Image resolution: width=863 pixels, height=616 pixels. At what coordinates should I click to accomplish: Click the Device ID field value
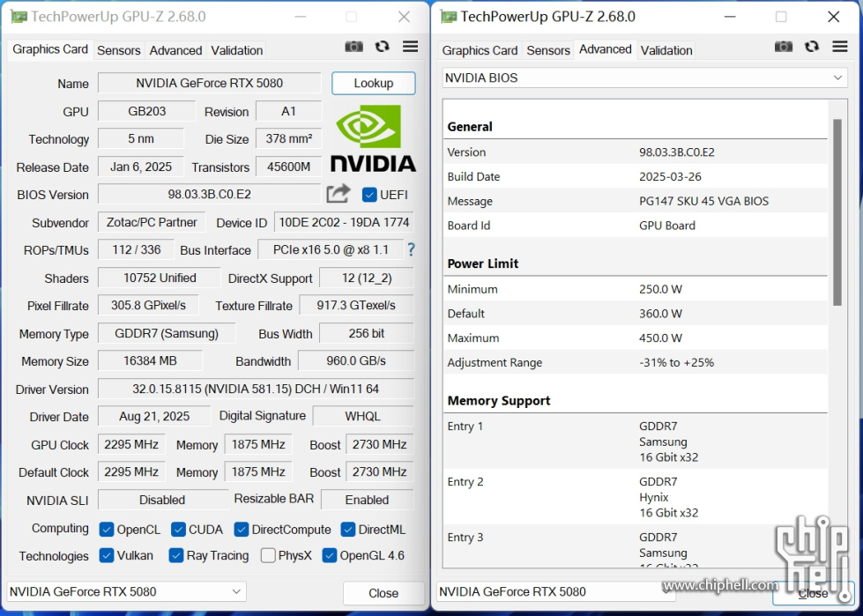tap(344, 222)
